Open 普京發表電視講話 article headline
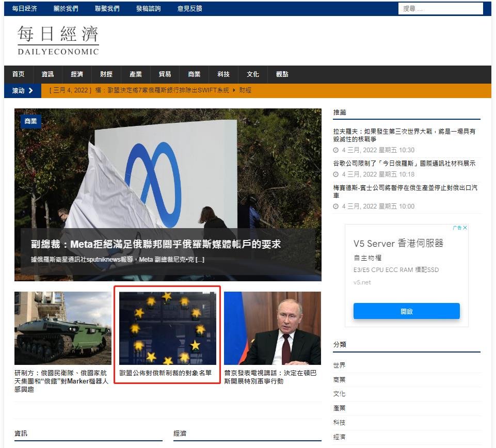This screenshot has width=496, height=448. coord(270,377)
